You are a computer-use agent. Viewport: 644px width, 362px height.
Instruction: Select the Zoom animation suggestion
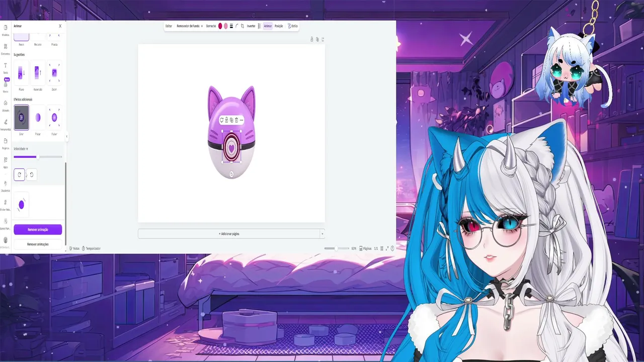click(54, 73)
